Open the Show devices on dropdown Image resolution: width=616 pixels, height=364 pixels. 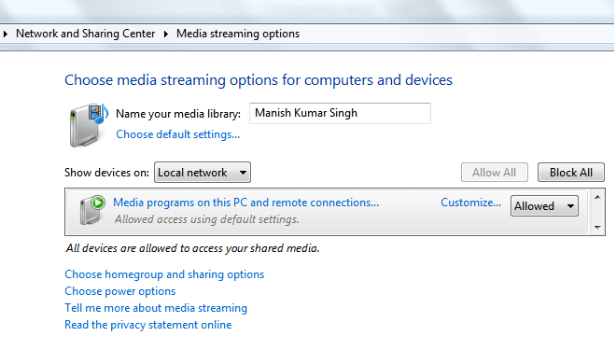(203, 173)
